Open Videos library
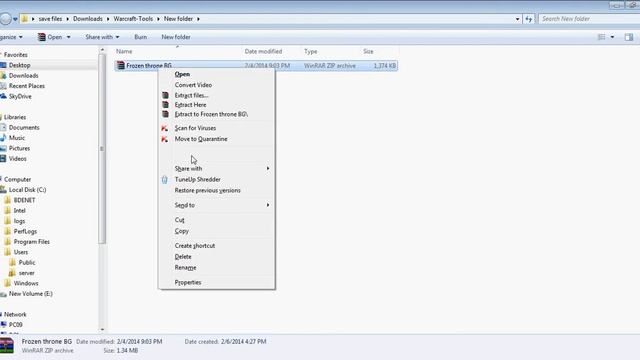This screenshot has height=360, width=640. click(18, 159)
